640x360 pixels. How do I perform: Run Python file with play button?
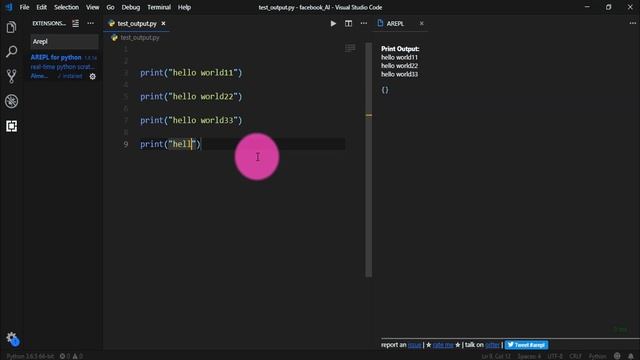tap(333, 24)
